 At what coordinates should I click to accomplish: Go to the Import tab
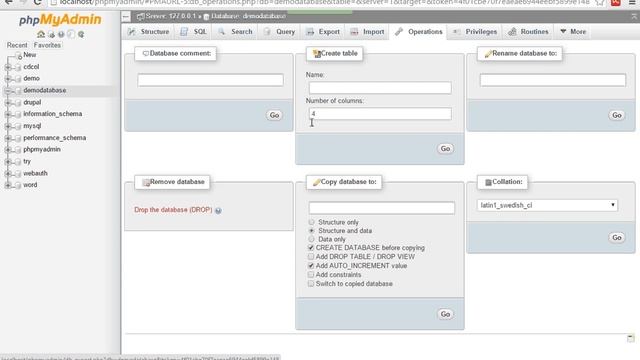(x=367, y=32)
